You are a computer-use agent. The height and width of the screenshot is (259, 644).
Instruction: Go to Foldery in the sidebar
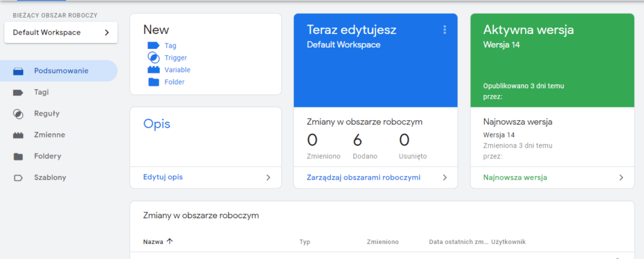pos(47,157)
